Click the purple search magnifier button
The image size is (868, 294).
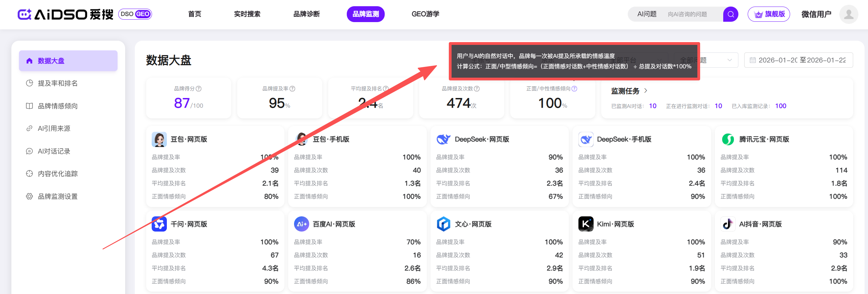coord(730,14)
